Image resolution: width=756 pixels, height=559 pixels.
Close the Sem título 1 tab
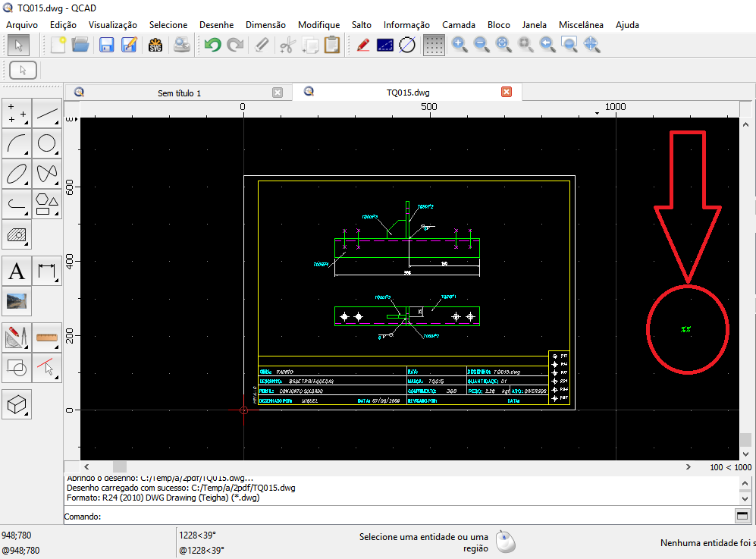click(x=278, y=93)
